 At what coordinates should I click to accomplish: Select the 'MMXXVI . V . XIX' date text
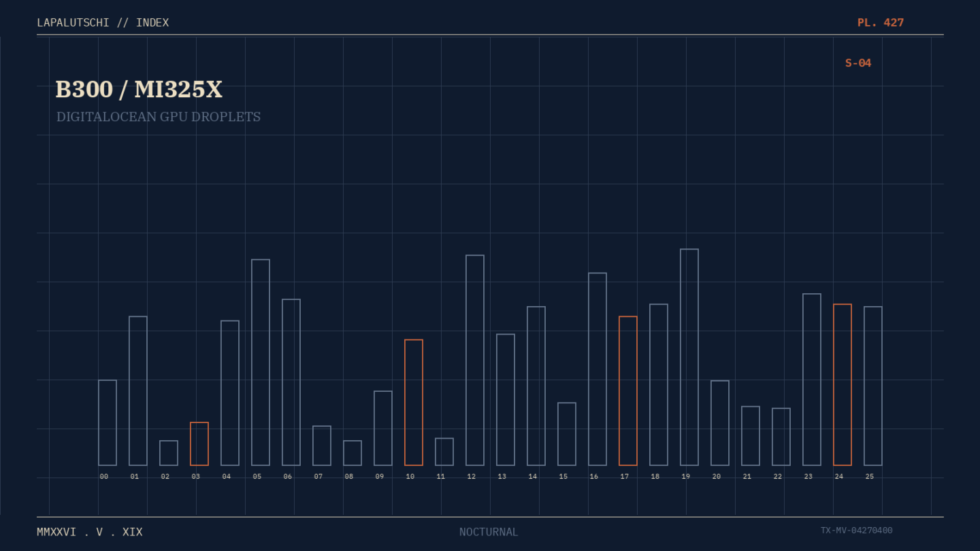tap(90, 532)
